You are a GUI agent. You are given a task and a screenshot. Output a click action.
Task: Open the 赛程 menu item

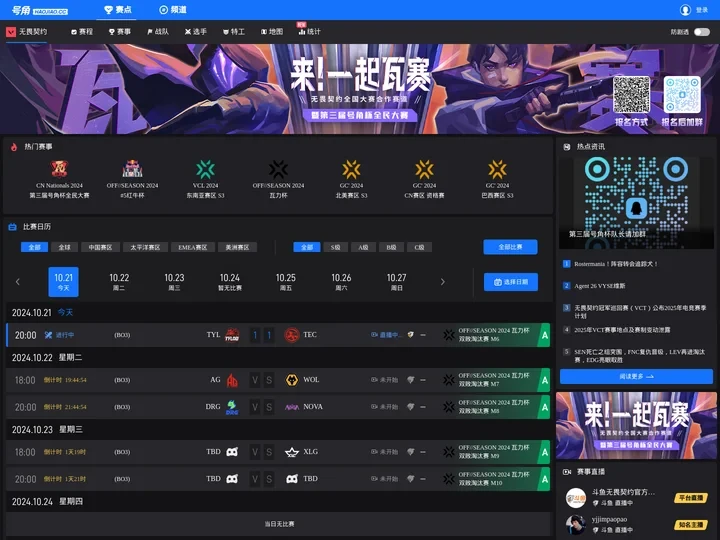tap(82, 32)
